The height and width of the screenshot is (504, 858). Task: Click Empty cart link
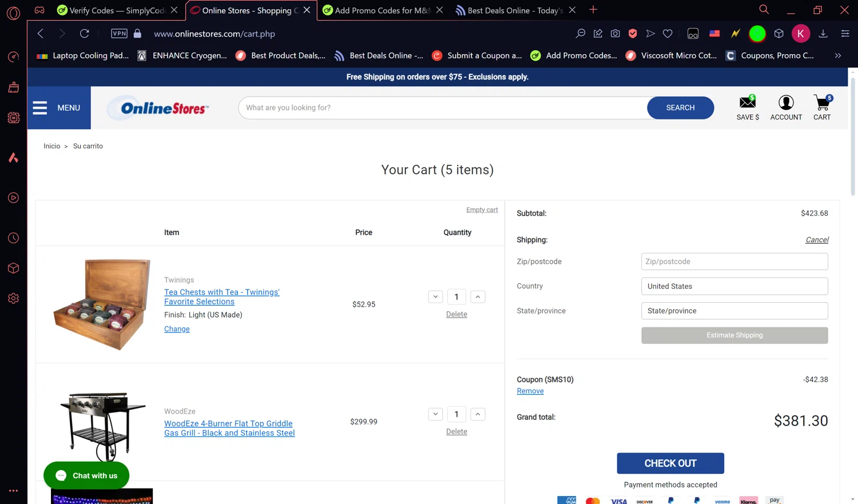pyautogui.click(x=482, y=210)
